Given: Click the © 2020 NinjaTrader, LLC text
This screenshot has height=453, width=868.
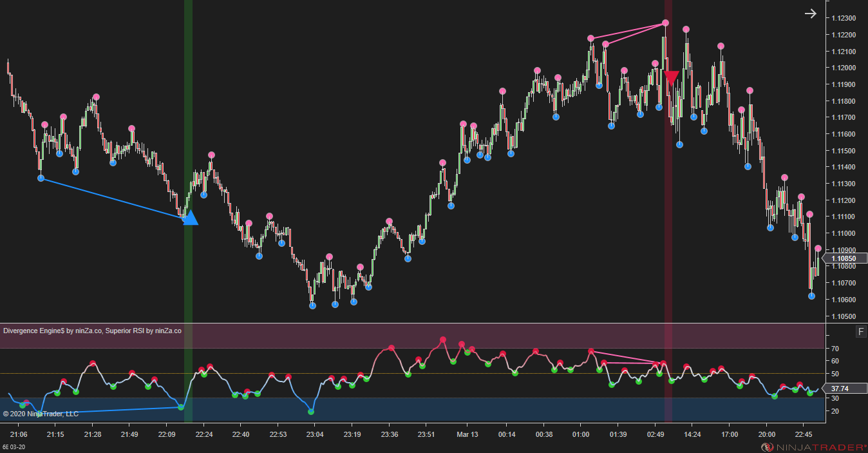Looking at the screenshot, I should point(41,414).
